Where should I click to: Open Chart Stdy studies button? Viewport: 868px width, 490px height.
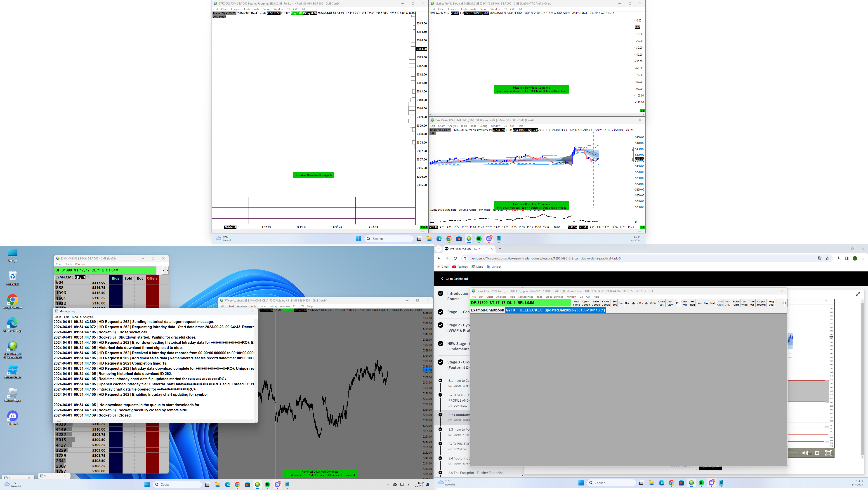670,303
